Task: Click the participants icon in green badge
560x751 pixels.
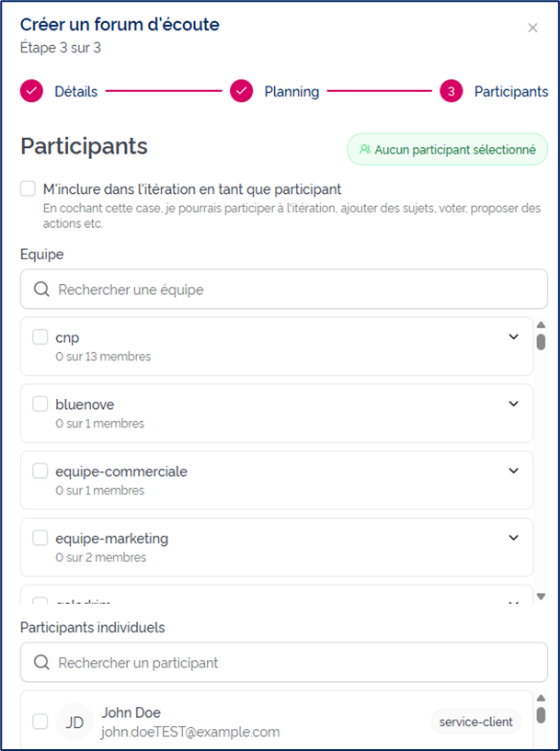Action: pos(365,149)
